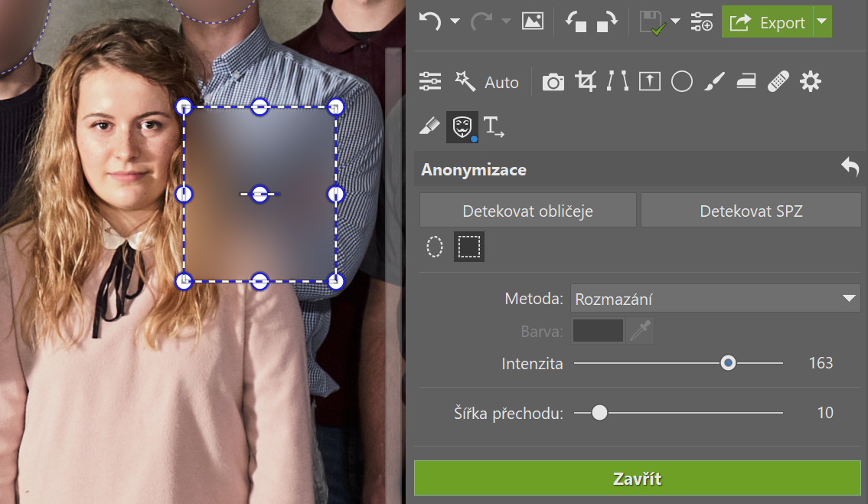The image size is (868, 504).
Task: Rotate the photo right
Action: coord(607,22)
